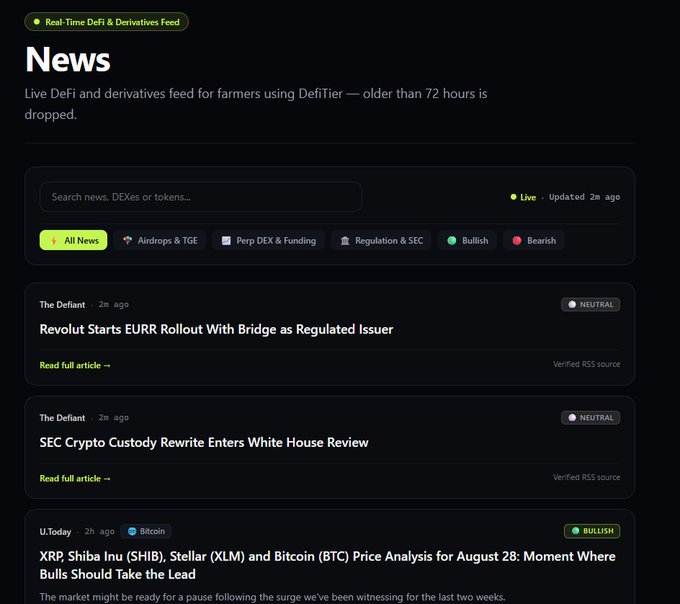Screen dimensions: 680x604
Task: Click 'Verified RSS source' under Revolut article
Action: point(586,364)
